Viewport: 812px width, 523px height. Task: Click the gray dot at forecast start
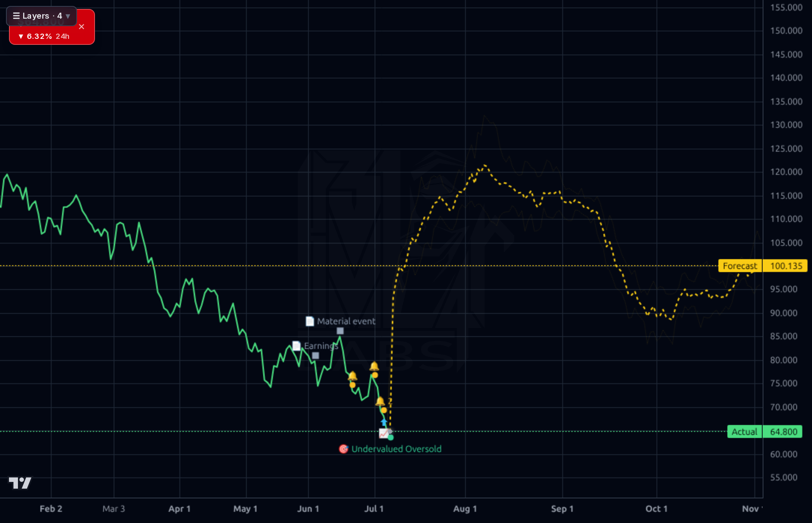(390, 431)
